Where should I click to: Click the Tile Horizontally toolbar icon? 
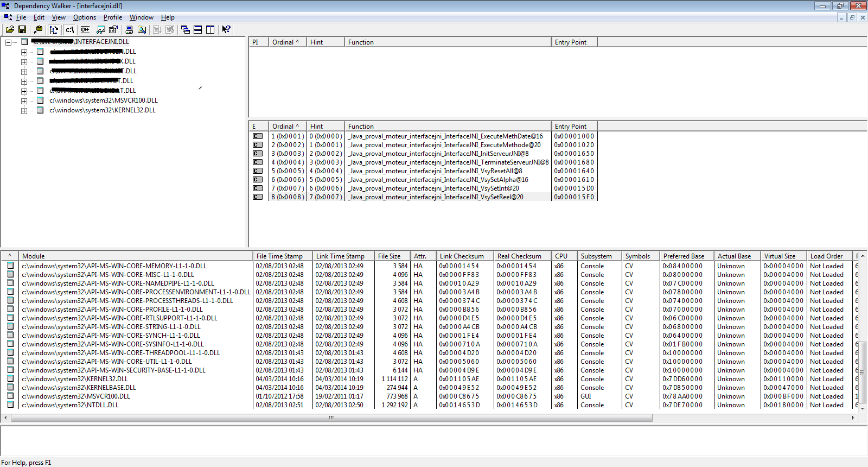tap(198, 29)
